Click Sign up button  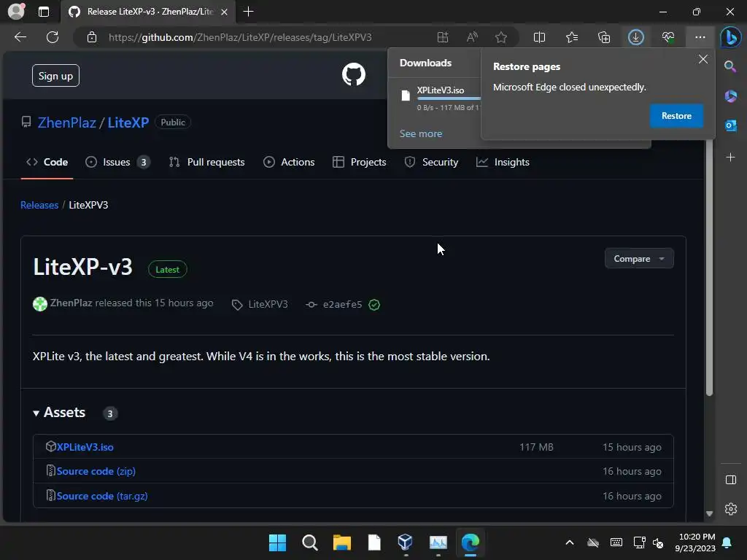(x=55, y=76)
